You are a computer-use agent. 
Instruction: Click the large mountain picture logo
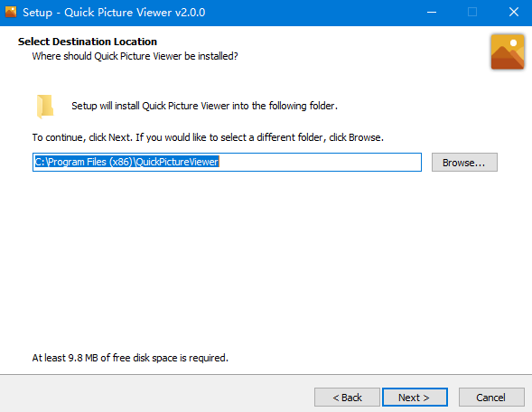[x=508, y=51]
